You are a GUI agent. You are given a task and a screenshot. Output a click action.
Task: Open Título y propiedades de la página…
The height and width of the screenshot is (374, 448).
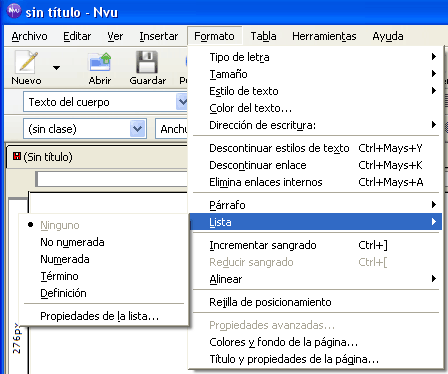coord(315,359)
